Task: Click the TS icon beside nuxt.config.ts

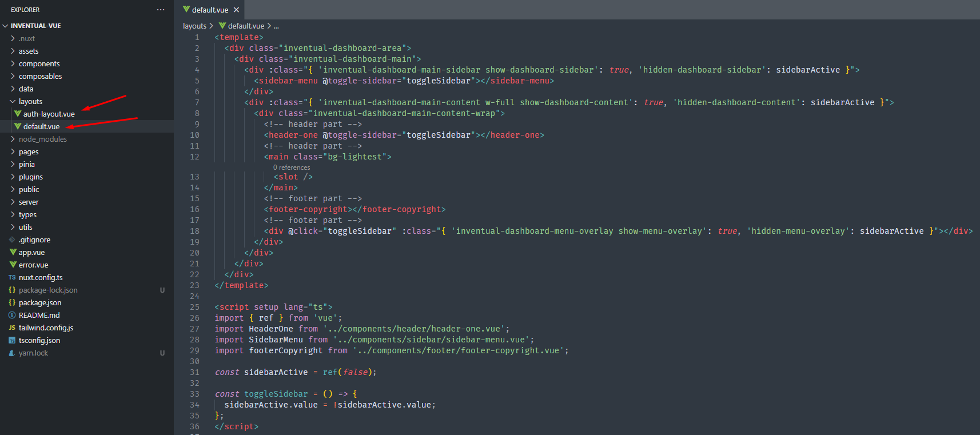Action: 12,277
